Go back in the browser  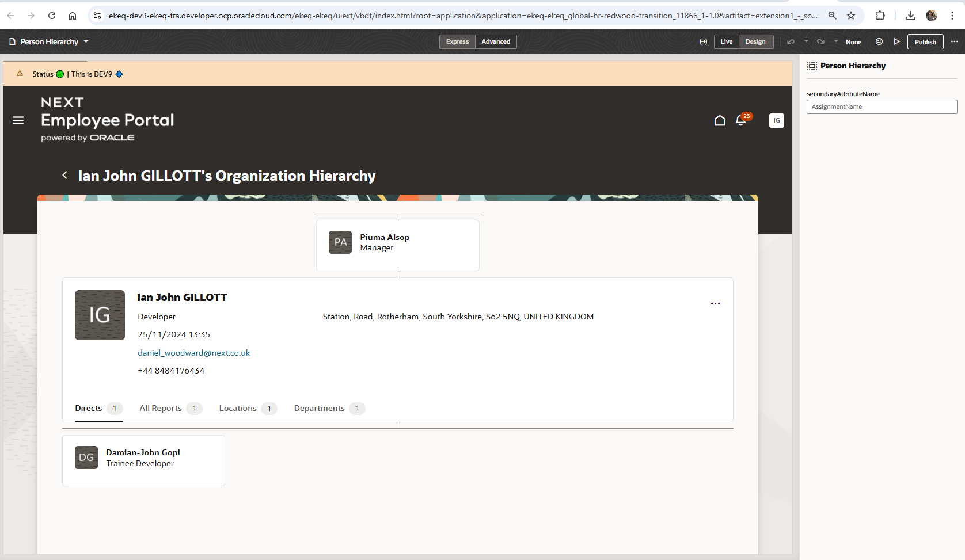point(10,16)
